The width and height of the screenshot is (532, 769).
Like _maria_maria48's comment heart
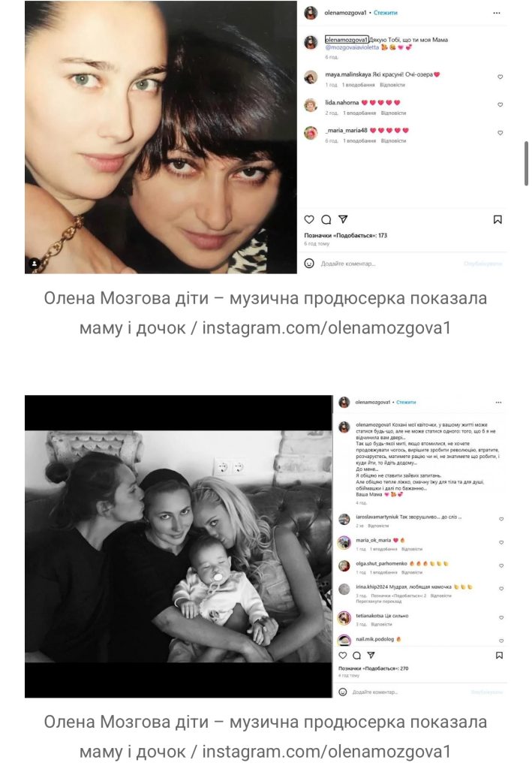[500, 133]
